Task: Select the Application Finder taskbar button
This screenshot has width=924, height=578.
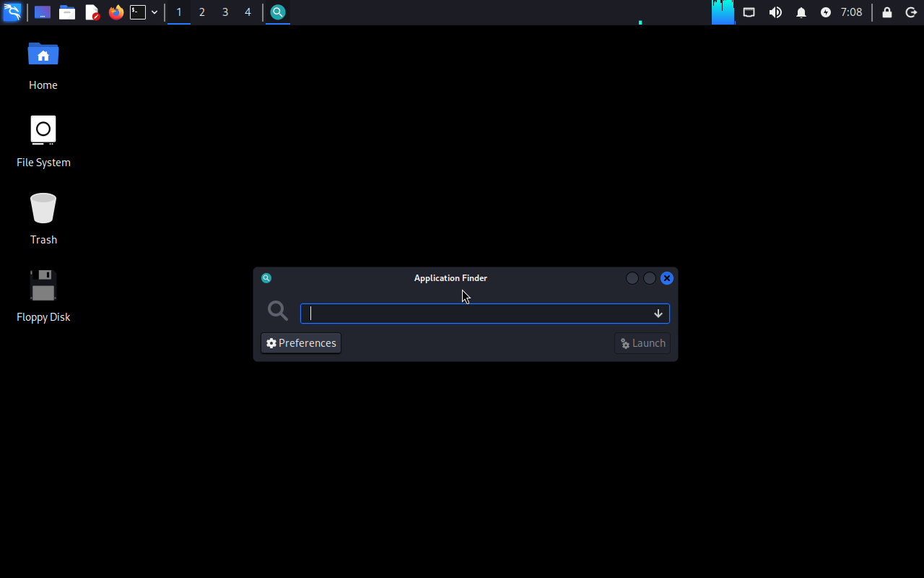Action: click(x=278, y=12)
